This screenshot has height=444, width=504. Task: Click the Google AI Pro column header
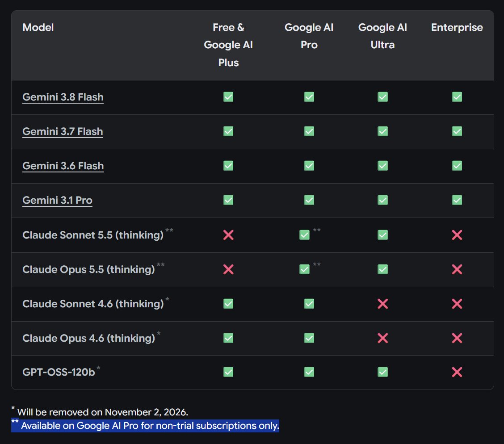(x=309, y=36)
